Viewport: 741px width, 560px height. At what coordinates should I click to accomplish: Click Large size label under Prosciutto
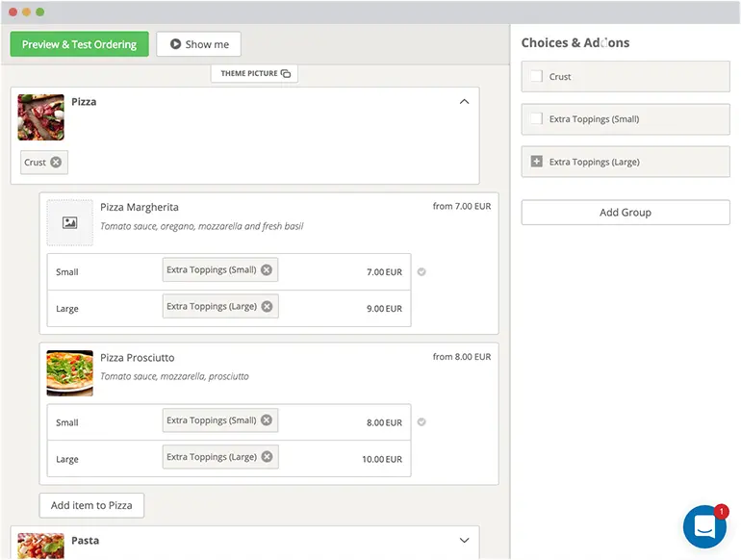click(67, 459)
